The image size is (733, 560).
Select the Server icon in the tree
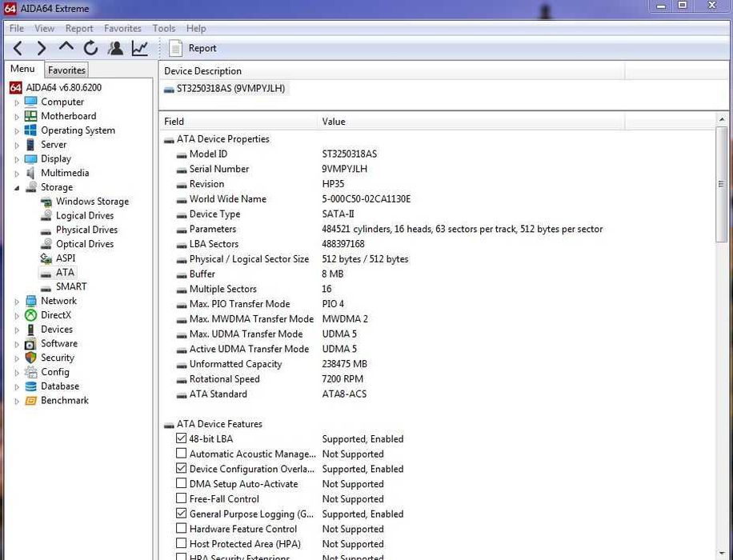[31, 145]
